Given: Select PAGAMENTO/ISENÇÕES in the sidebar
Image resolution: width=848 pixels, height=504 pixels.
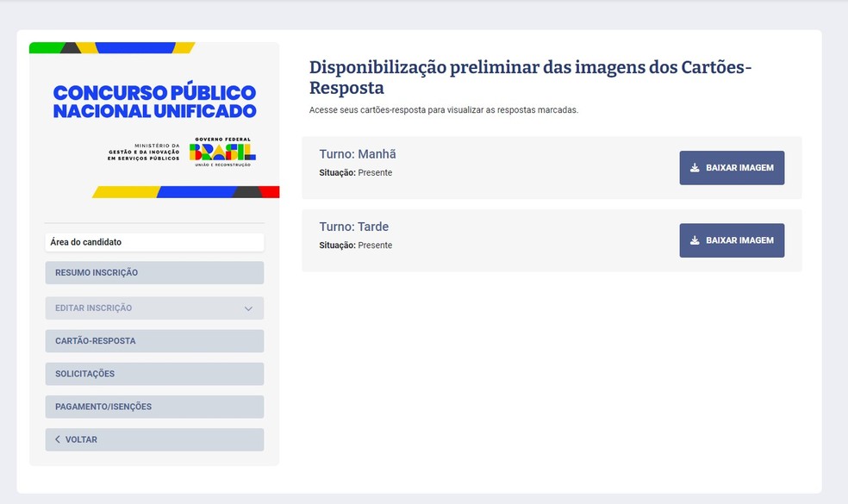Looking at the screenshot, I should point(153,406).
